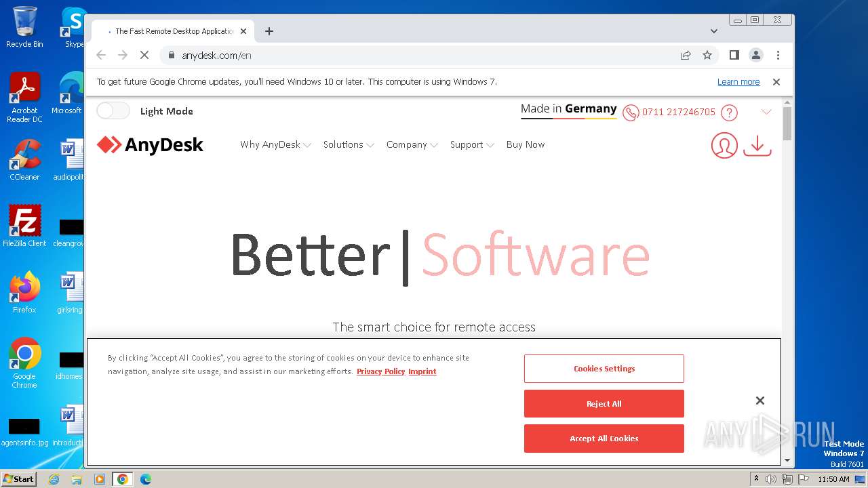Open the Privacy Policy link

click(x=381, y=371)
